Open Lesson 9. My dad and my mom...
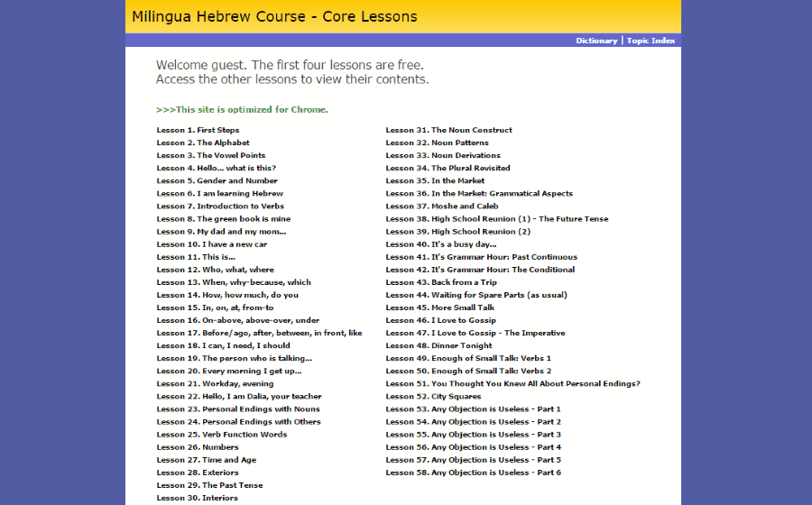This screenshot has height=505, width=812. (221, 231)
